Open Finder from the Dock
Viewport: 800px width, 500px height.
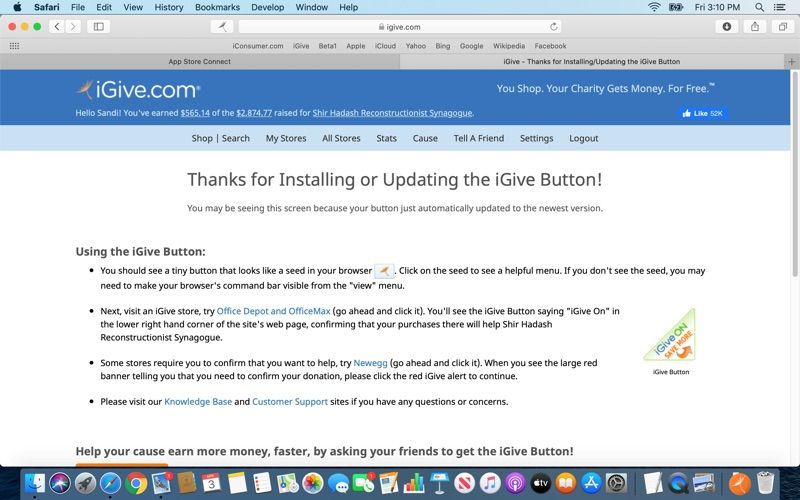[35, 483]
